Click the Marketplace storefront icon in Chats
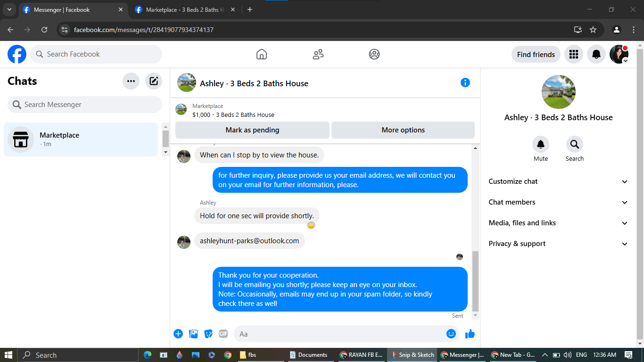 pos(21,140)
